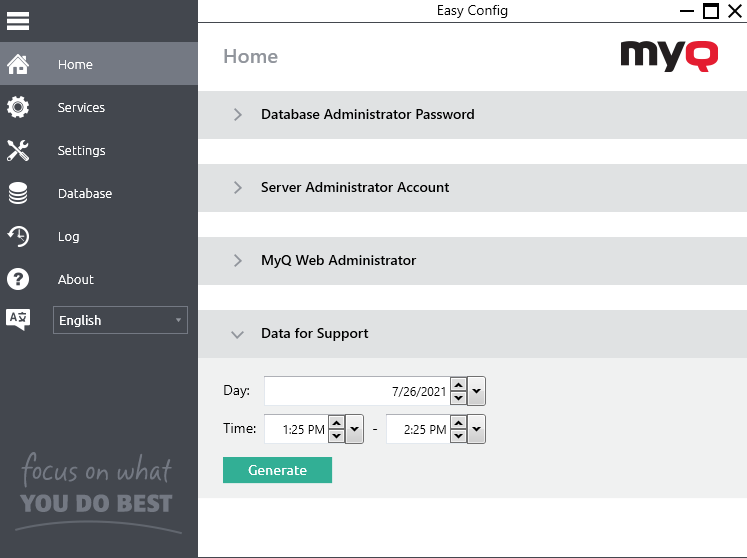Decrease start time with down arrow

337,436
